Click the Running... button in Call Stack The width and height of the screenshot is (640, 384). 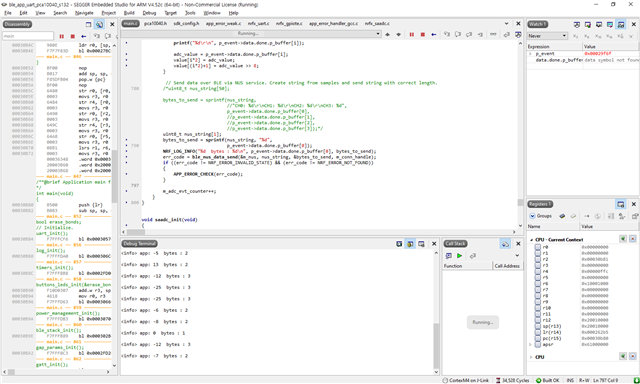click(x=482, y=322)
